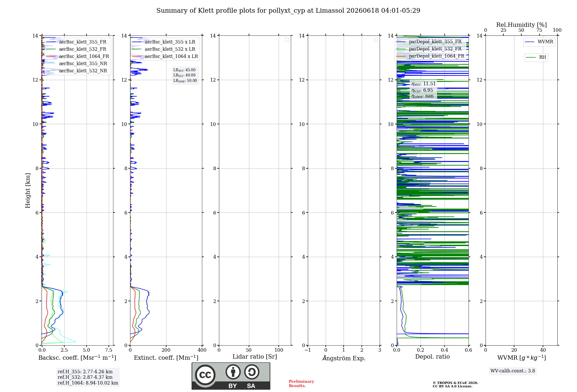Click the Backsc. coeff. axis label
577x392 pixels.
77,358
